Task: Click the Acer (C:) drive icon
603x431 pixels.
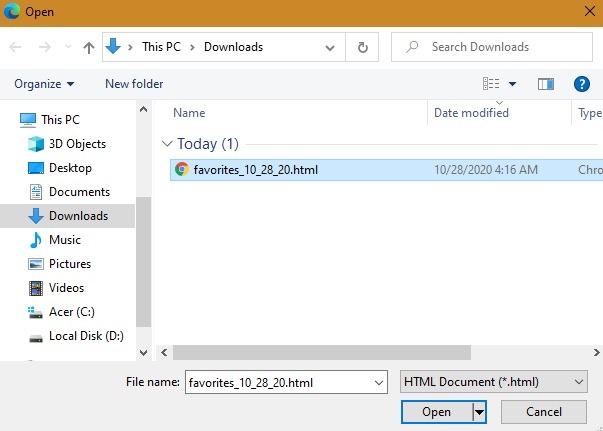Action: click(35, 312)
